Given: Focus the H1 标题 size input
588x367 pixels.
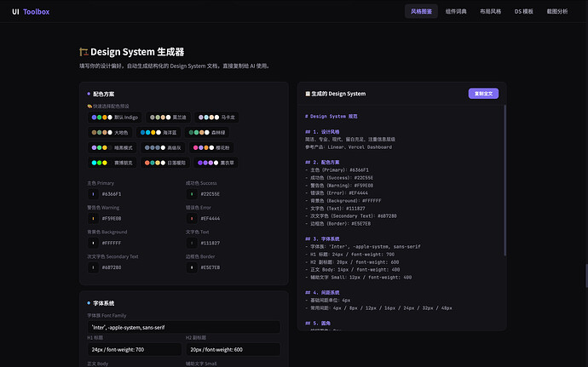Looking at the screenshot, I should [135, 349].
